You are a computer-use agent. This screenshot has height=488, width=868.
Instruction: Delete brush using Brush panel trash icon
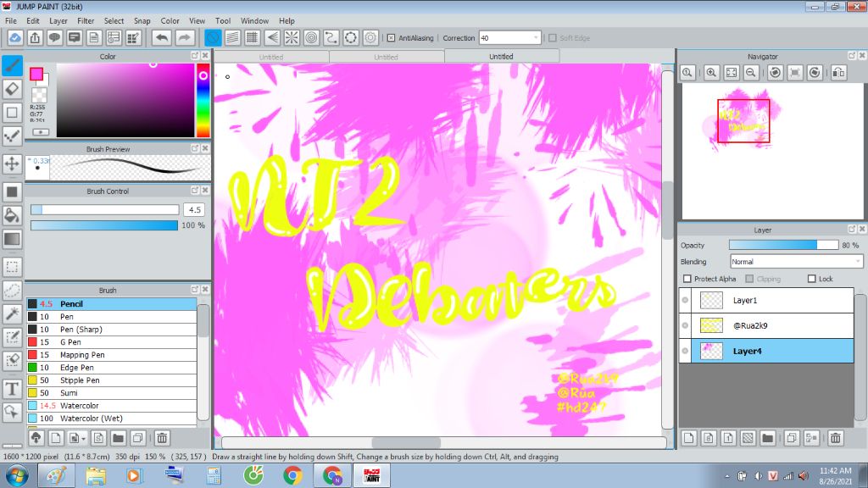point(162,438)
